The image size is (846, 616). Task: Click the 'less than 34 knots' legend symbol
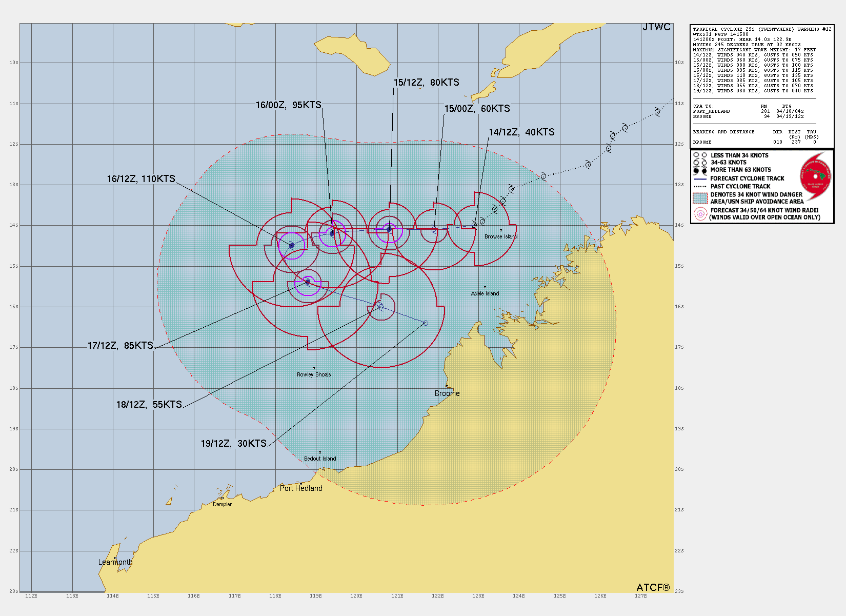[700, 155]
